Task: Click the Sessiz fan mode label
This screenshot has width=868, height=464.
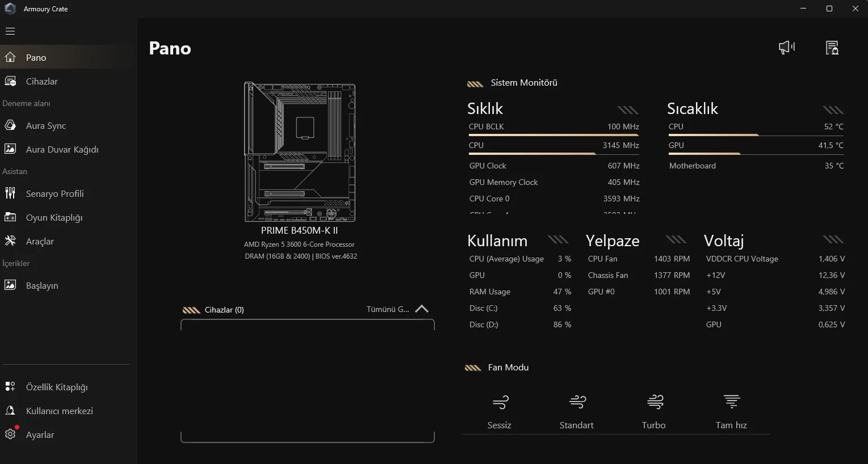Action: pos(500,425)
